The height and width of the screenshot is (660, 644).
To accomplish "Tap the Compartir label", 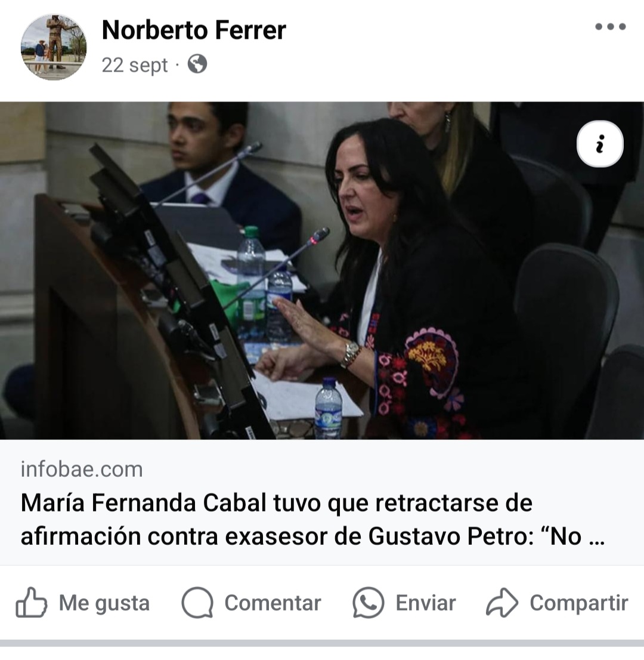I will (x=579, y=603).
